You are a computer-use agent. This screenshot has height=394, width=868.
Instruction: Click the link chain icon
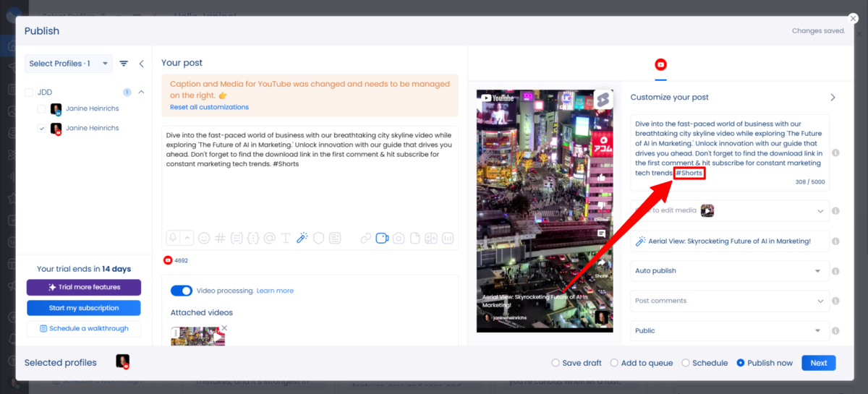(x=366, y=238)
